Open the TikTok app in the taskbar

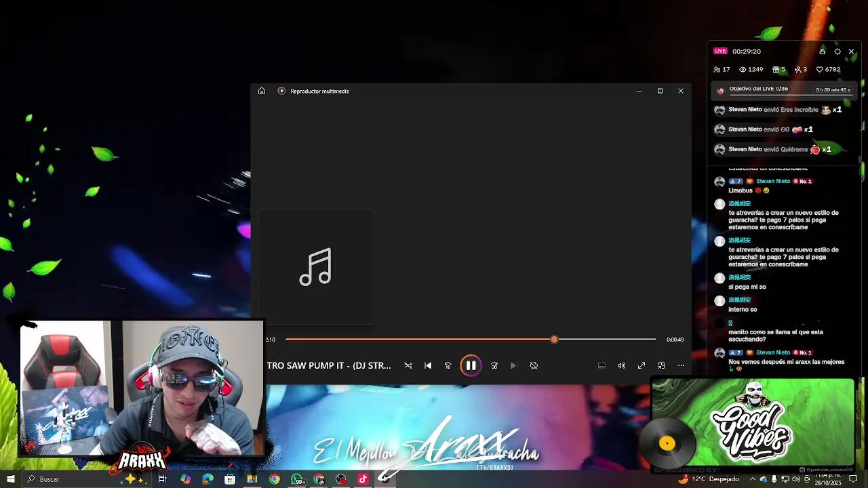tap(363, 479)
